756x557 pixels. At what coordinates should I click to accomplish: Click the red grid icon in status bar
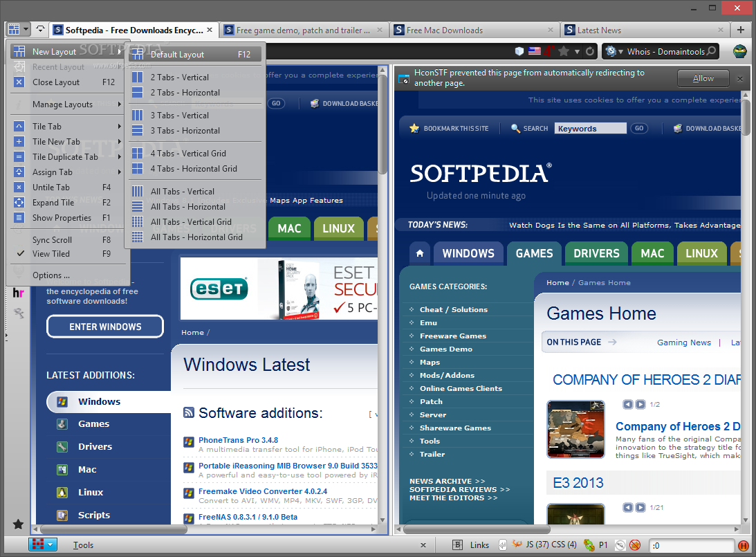[x=37, y=545]
